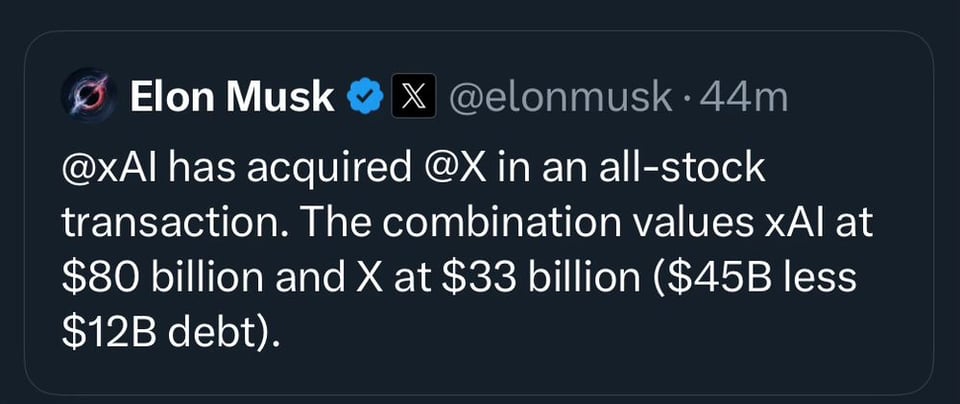The height and width of the screenshot is (404, 960).
Task: Click the X affiliation badge icon
Action: 412,97
